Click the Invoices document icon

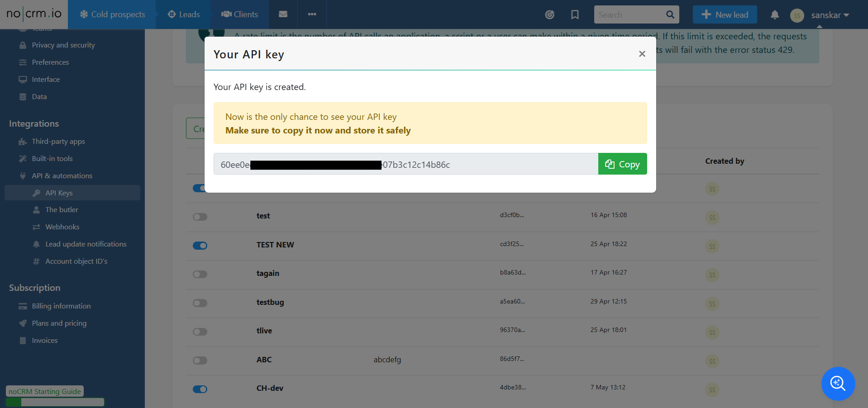point(23,341)
